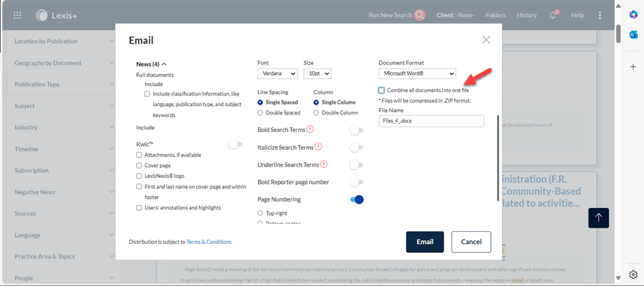Check Attachments, if available

coord(139,155)
